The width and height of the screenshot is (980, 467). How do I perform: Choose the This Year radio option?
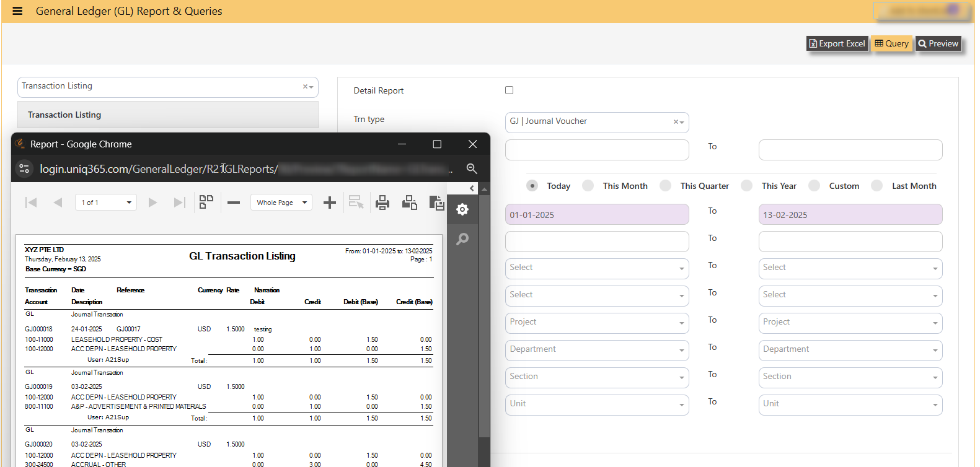[x=746, y=185]
